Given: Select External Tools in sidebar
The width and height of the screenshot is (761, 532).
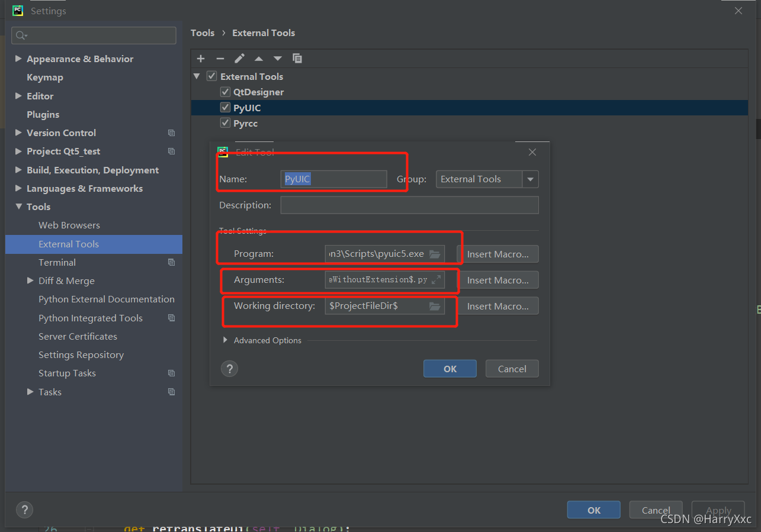Looking at the screenshot, I should [94, 244].
